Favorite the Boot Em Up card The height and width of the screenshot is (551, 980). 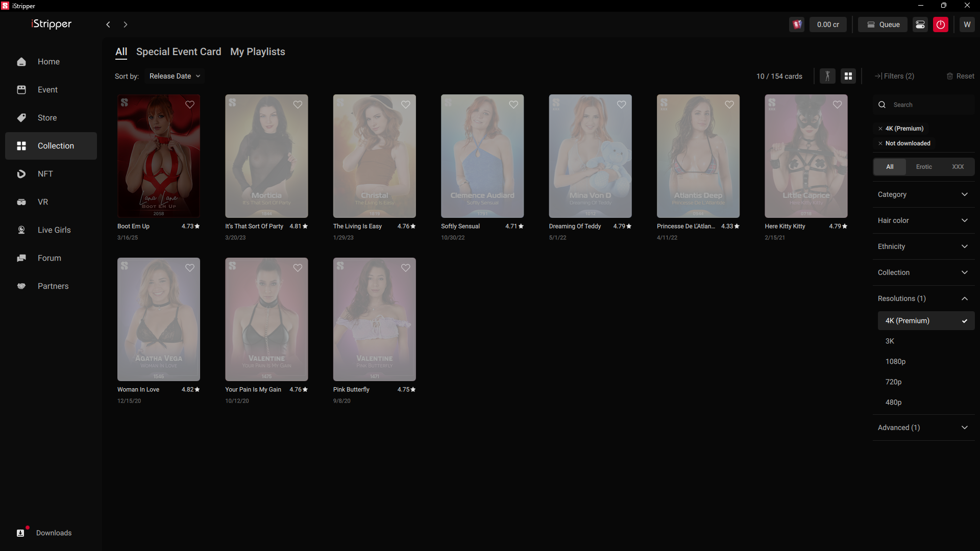(190, 105)
